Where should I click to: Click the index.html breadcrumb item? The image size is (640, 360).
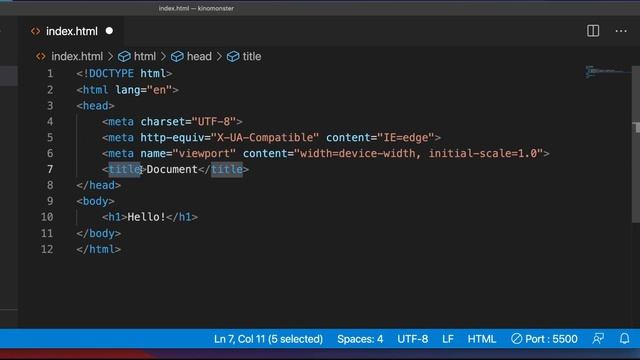click(77, 56)
